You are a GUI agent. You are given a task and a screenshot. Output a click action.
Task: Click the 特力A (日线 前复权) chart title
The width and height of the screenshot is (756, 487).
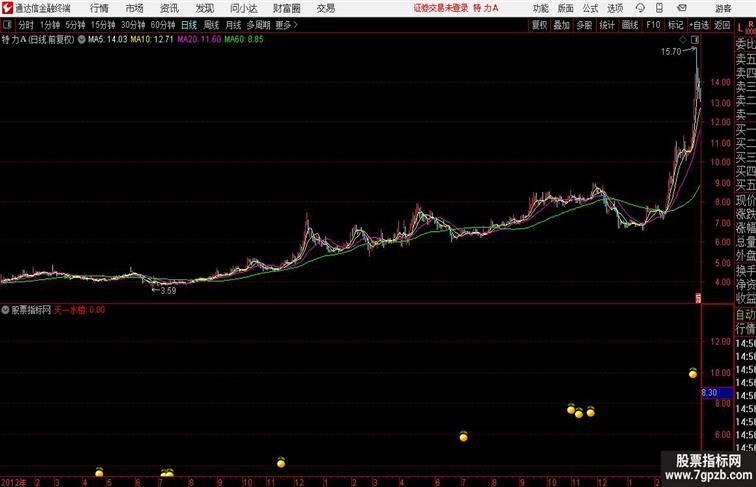38,40
